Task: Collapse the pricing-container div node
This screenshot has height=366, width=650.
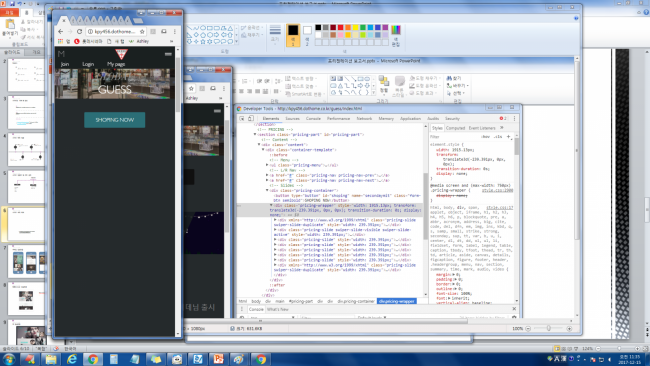Action: [x=267, y=190]
